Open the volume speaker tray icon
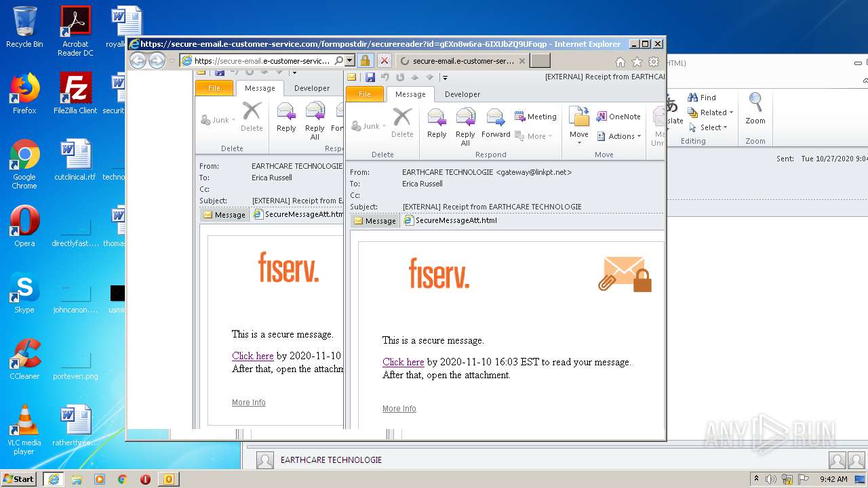Image resolution: width=868 pixels, height=488 pixels. pos(771,479)
